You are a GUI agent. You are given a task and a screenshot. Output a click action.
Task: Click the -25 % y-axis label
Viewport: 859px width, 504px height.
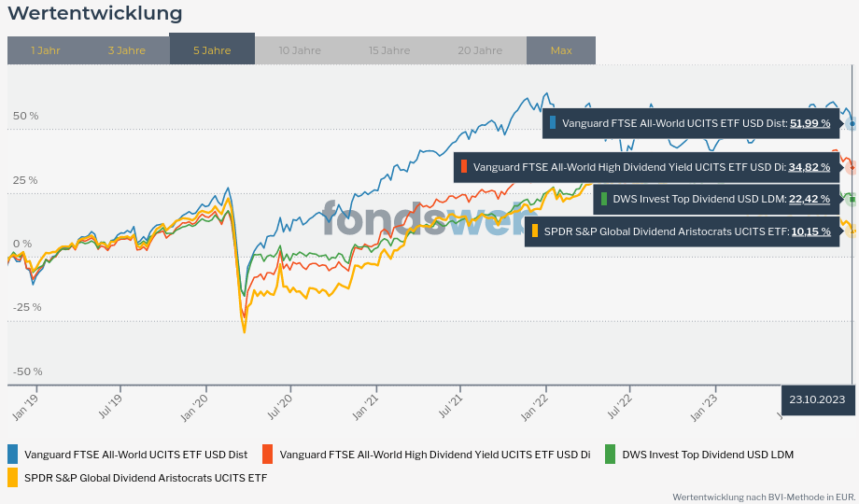point(27,307)
